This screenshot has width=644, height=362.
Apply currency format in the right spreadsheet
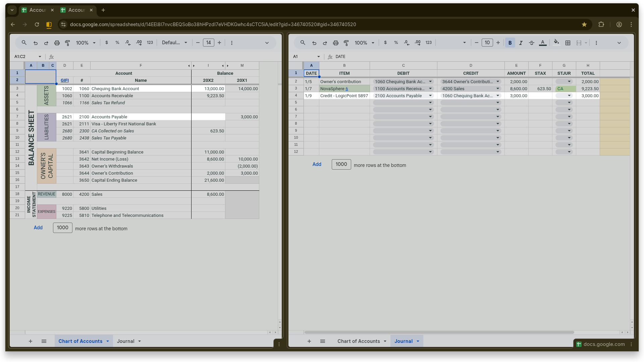[x=385, y=43]
